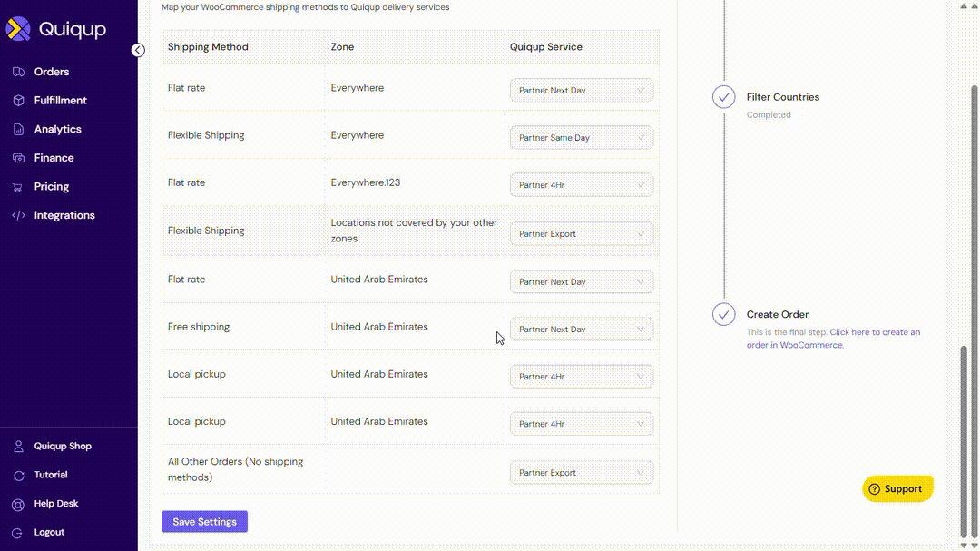Click the Pricing cart icon
The image size is (980, 551).
(x=18, y=187)
